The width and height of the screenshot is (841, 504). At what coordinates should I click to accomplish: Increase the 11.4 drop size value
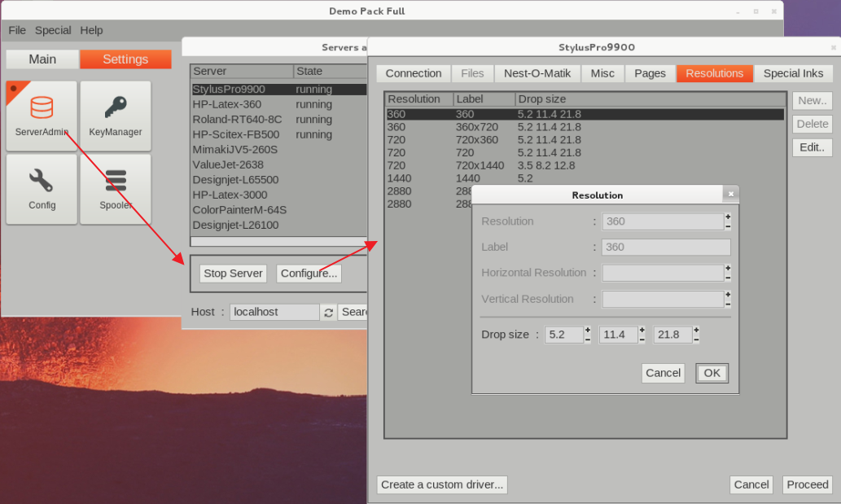[642, 330]
